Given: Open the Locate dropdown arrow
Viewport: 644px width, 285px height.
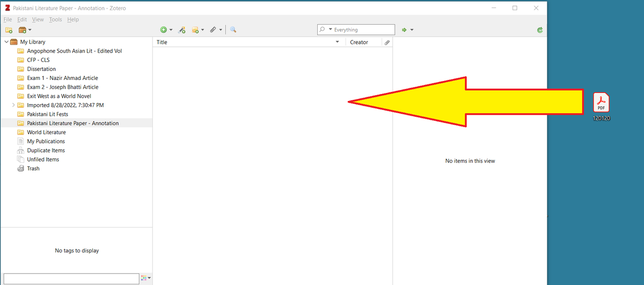Looking at the screenshot, I should point(412,30).
